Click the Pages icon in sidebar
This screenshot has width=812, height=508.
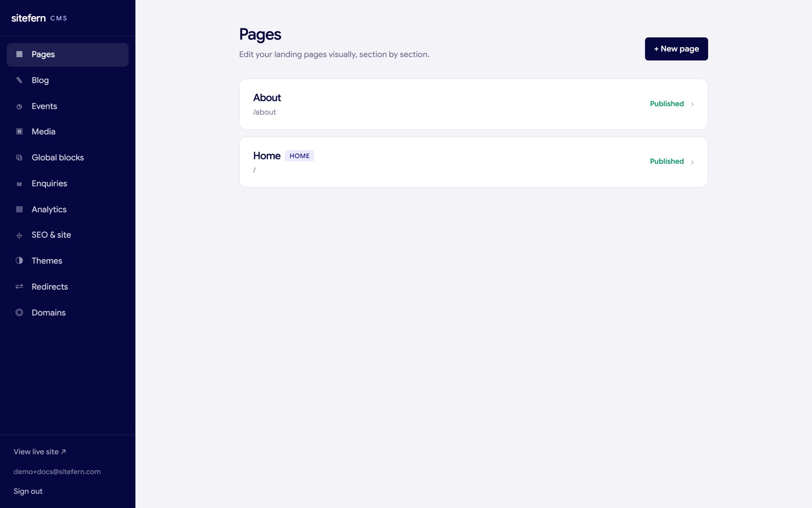tap(19, 54)
